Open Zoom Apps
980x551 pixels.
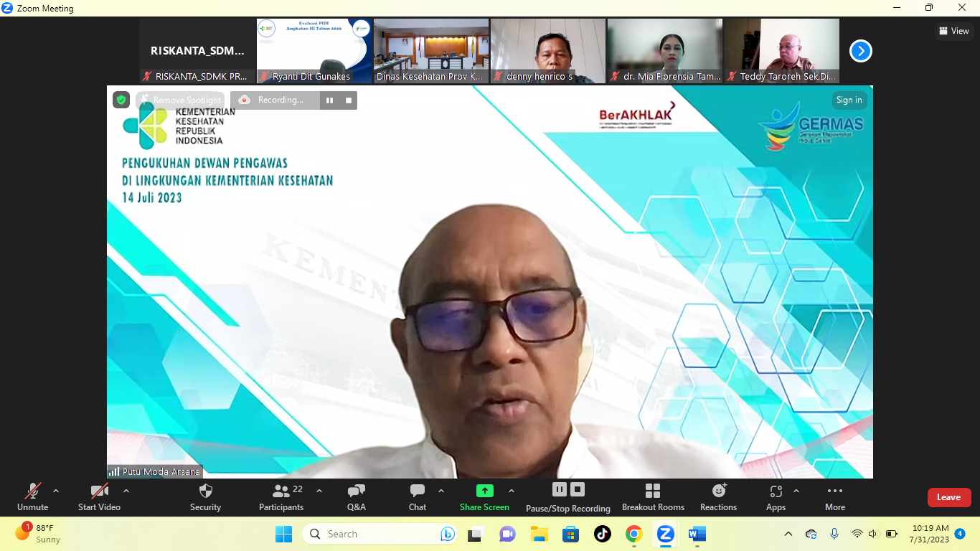[x=776, y=497]
